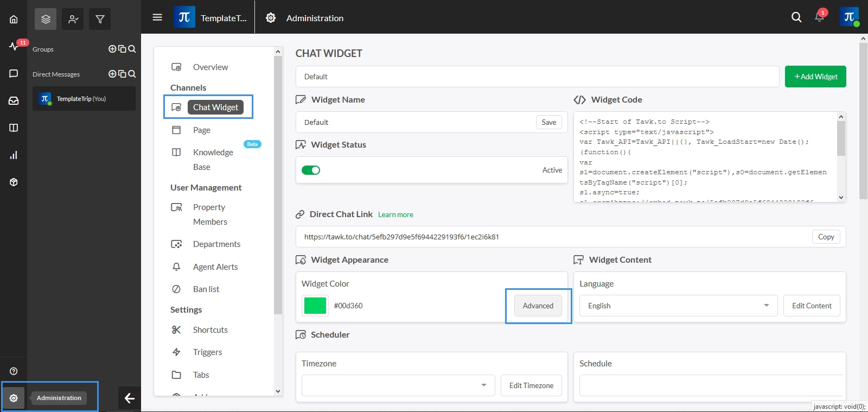Viewport: 868px width, 412px height.
Task: Click the #00d360 color hex value
Action: click(x=348, y=306)
